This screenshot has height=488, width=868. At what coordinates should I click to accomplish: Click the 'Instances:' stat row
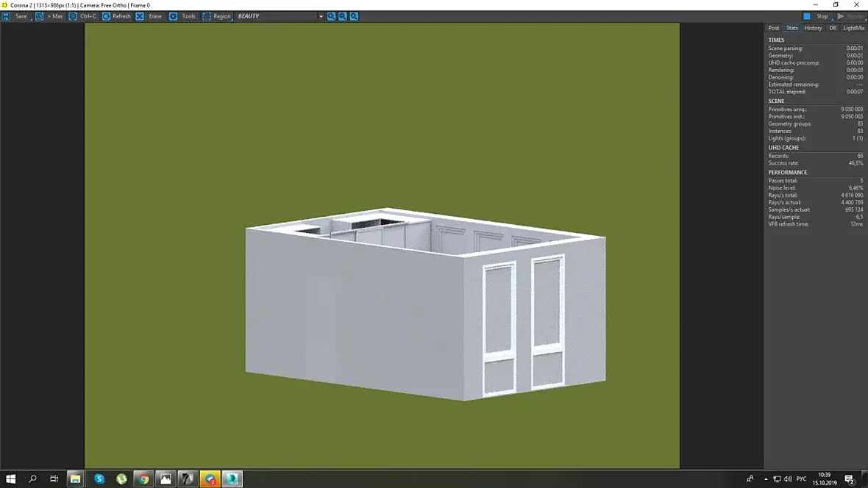coord(816,131)
